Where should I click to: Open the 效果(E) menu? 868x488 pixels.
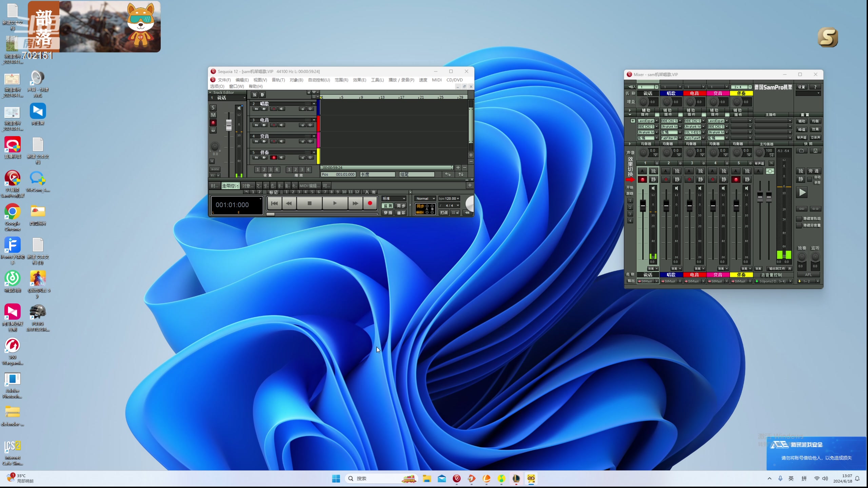point(359,80)
